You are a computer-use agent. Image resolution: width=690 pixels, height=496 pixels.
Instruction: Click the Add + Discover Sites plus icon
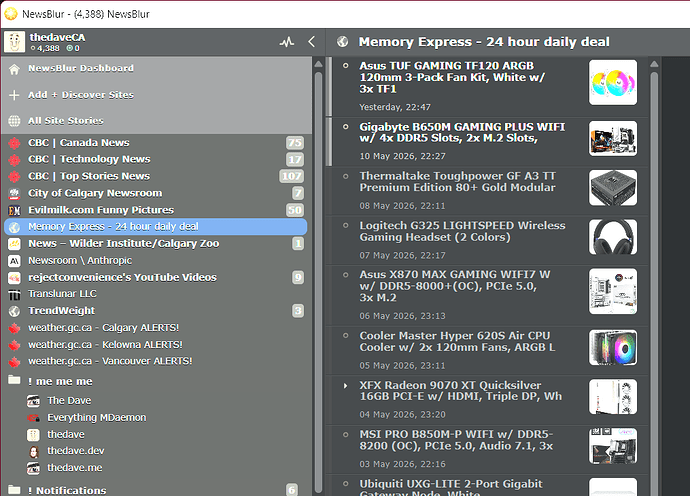pyautogui.click(x=14, y=95)
